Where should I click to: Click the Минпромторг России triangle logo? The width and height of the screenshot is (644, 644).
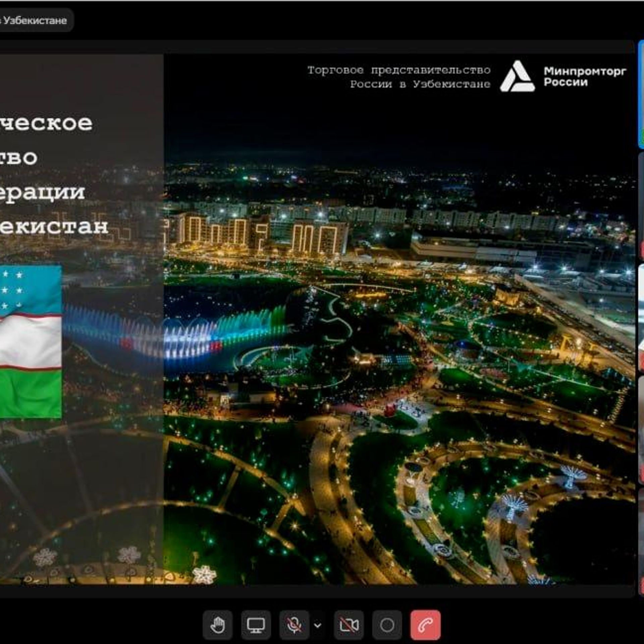point(517,76)
